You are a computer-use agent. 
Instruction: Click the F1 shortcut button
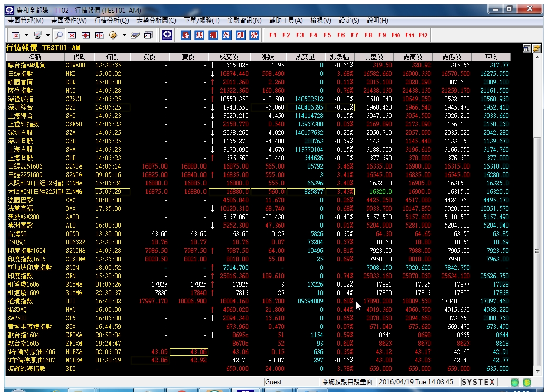point(272,35)
